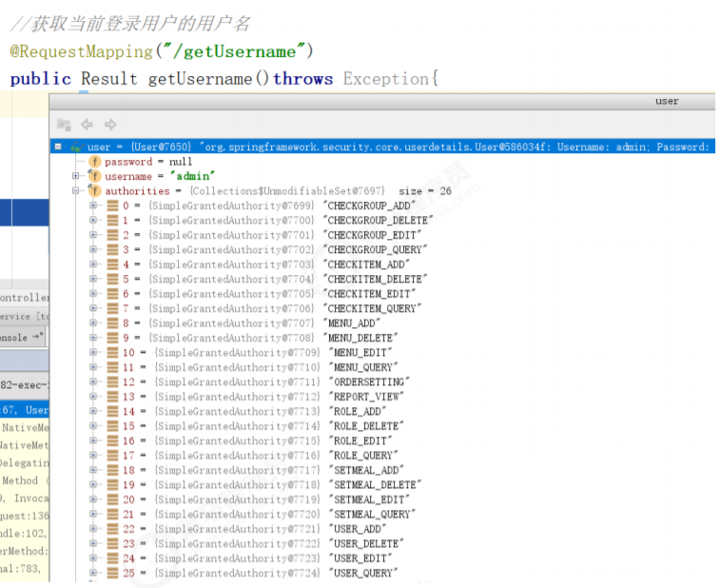This screenshot has height=588, width=719.
Task: Click the field icon beside authorities
Action: pyautogui.click(x=95, y=191)
